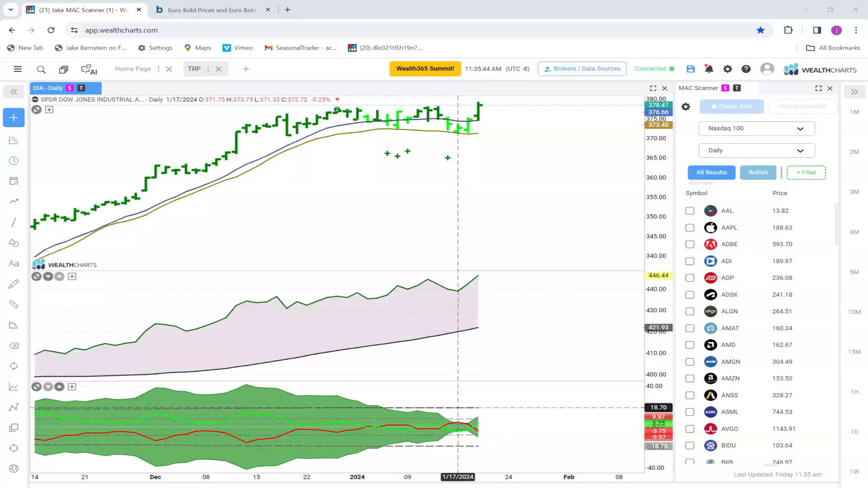Image resolution: width=868 pixels, height=488 pixels.
Task: Open the Wealth365 Summit! banner
Action: [x=425, y=69]
